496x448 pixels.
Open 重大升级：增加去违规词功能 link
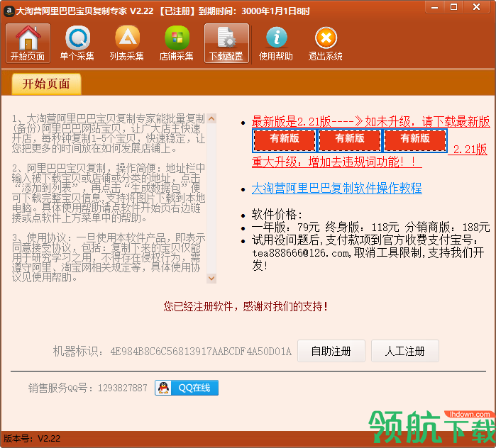coord(336,162)
